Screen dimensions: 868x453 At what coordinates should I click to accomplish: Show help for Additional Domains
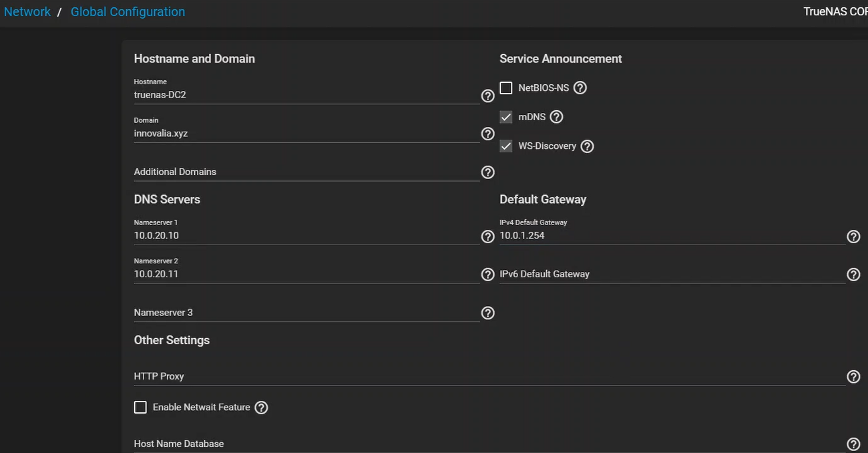coord(488,172)
